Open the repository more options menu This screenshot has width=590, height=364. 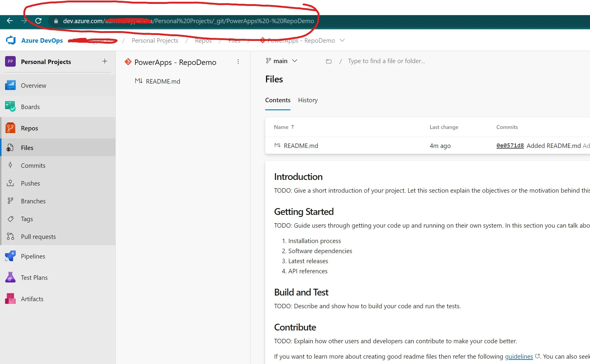pos(238,62)
